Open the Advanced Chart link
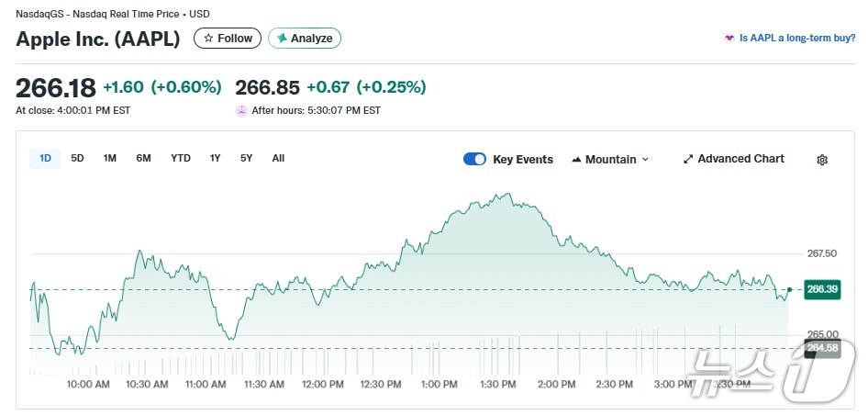Screen dimensions: 868x415 740,159
